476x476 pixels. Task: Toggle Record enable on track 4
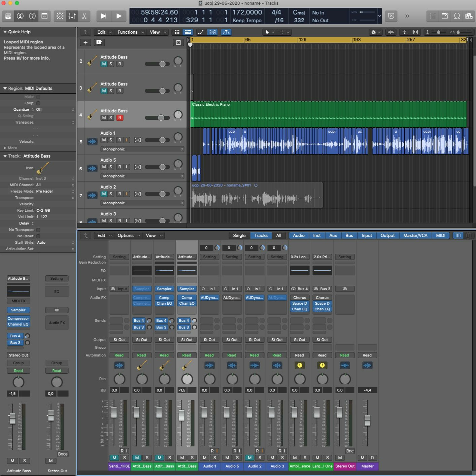coord(119,118)
